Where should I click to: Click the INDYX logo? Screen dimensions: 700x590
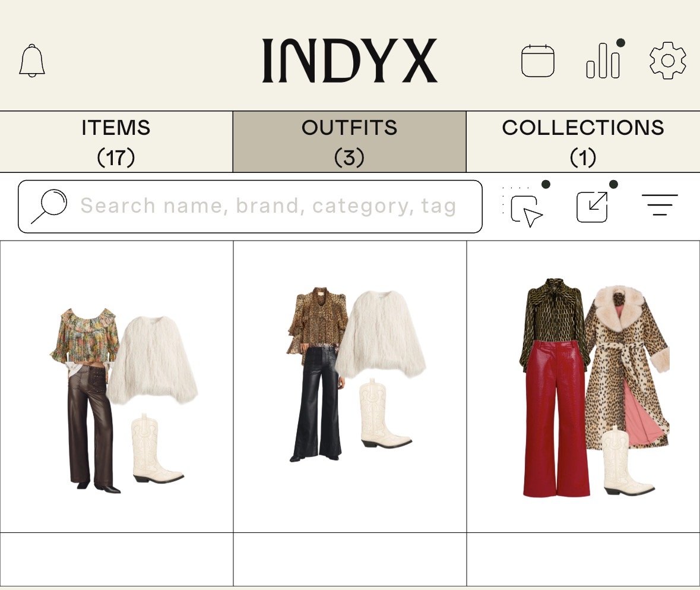pos(350,60)
